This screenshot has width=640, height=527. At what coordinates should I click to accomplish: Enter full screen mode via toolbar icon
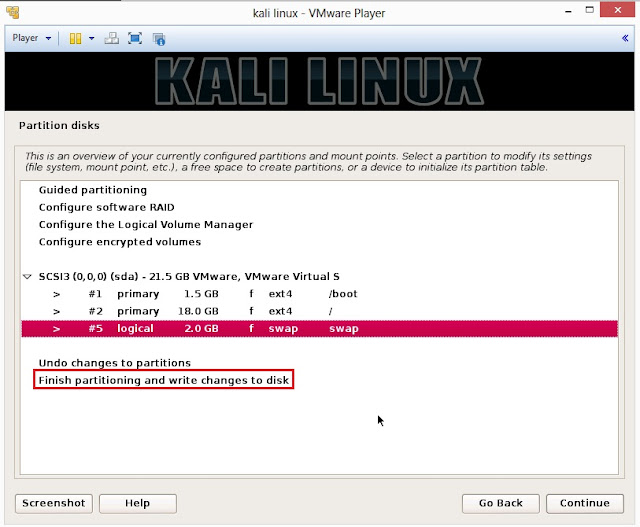point(135,38)
